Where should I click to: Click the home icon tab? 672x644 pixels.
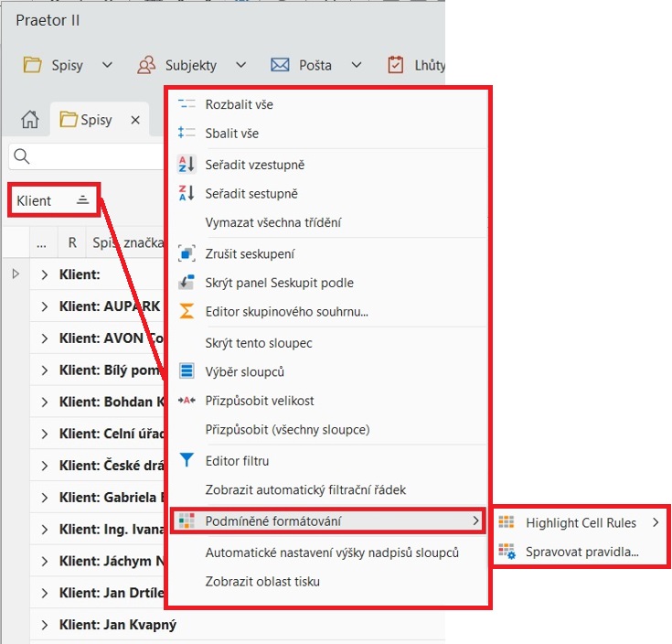[x=30, y=120]
